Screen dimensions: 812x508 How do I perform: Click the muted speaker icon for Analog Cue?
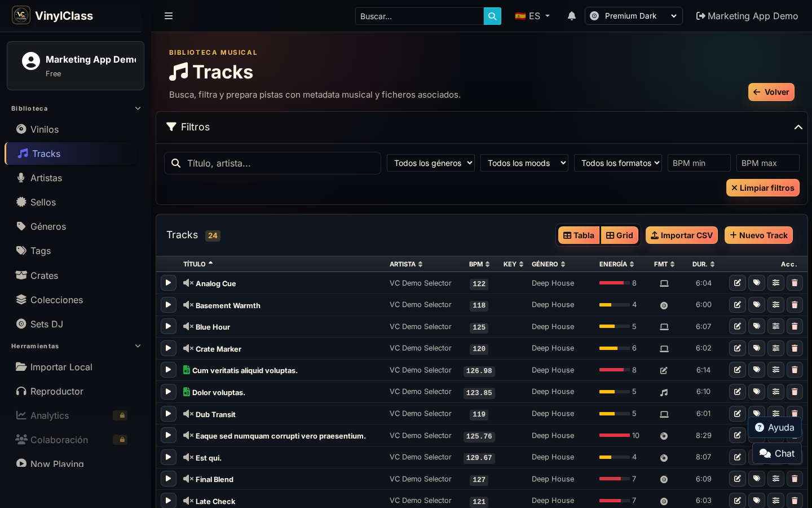[x=188, y=283]
